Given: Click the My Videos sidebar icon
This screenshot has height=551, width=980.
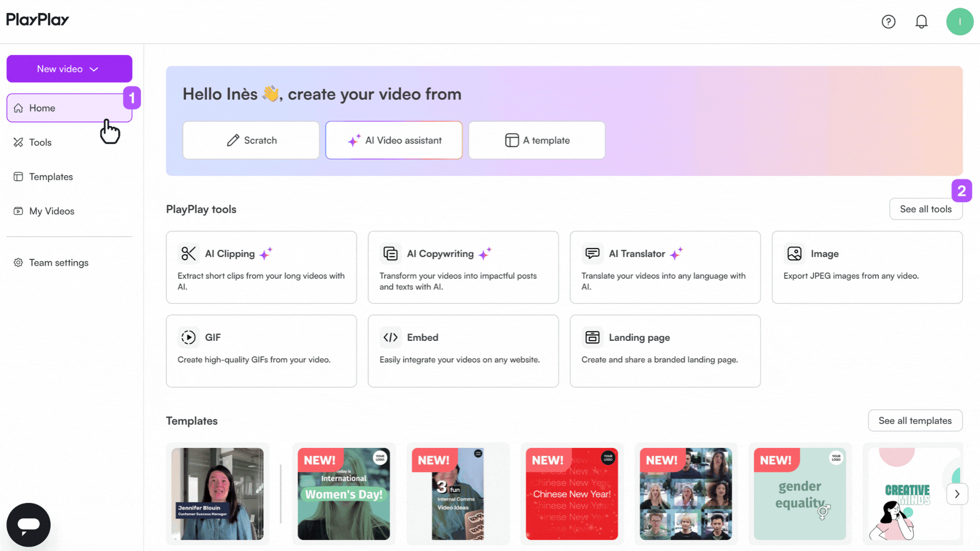Looking at the screenshot, I should (18, 211).
